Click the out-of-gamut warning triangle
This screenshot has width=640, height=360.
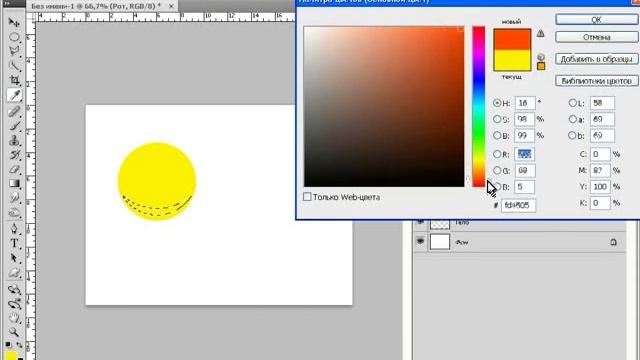coord(540,33)
